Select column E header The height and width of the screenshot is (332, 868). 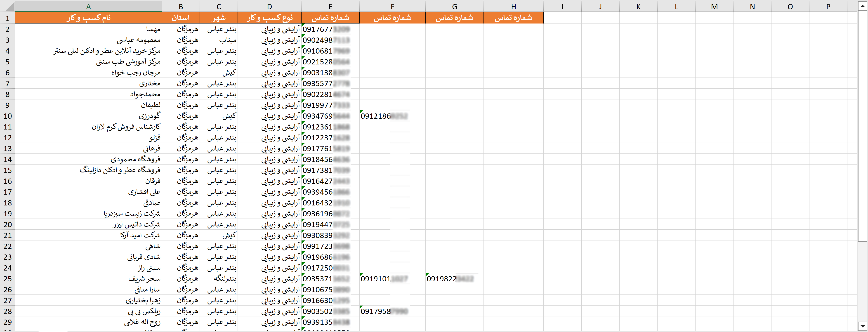(330, 6)
